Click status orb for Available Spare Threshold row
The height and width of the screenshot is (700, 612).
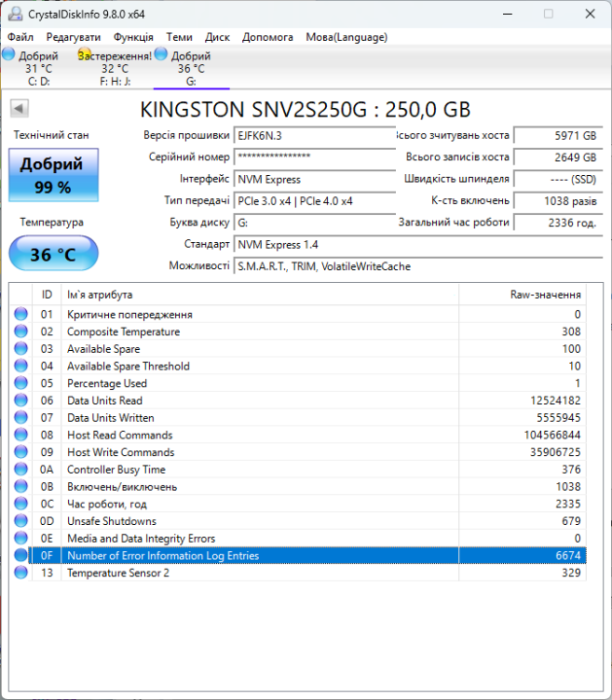pos(20,366)
